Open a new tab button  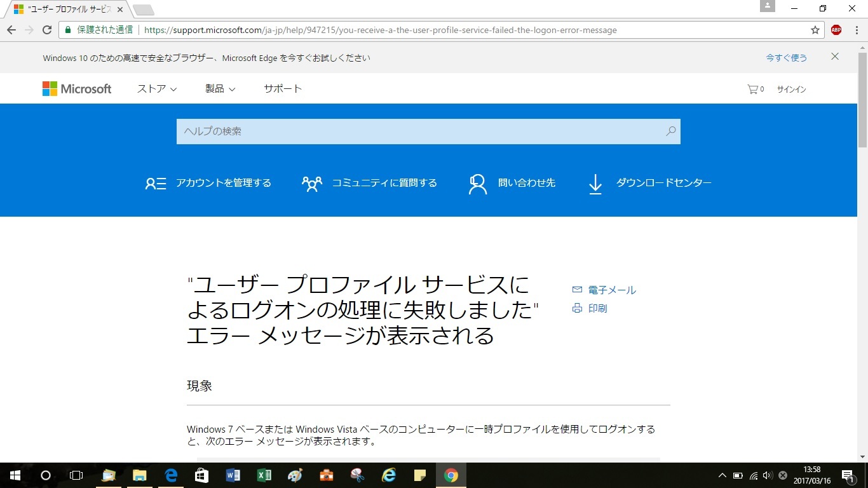pyautogui.click(x=144, y=10)
